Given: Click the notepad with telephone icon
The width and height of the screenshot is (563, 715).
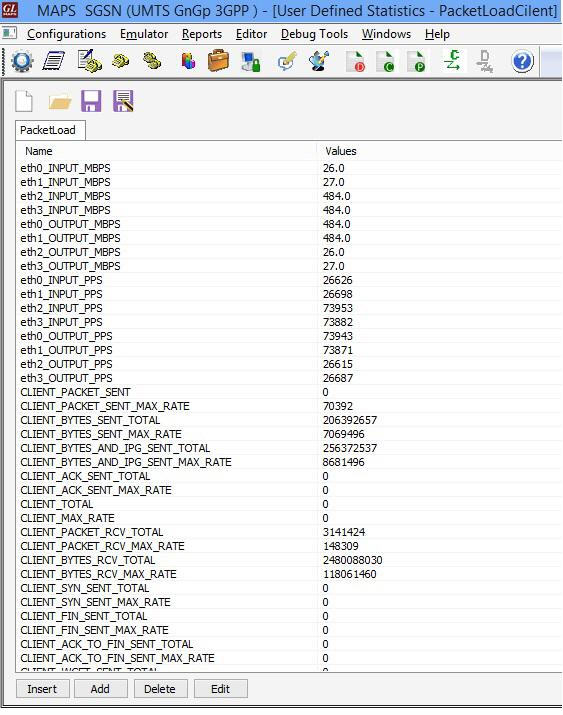Looking at the screenshot, I should tap(89, 61).
